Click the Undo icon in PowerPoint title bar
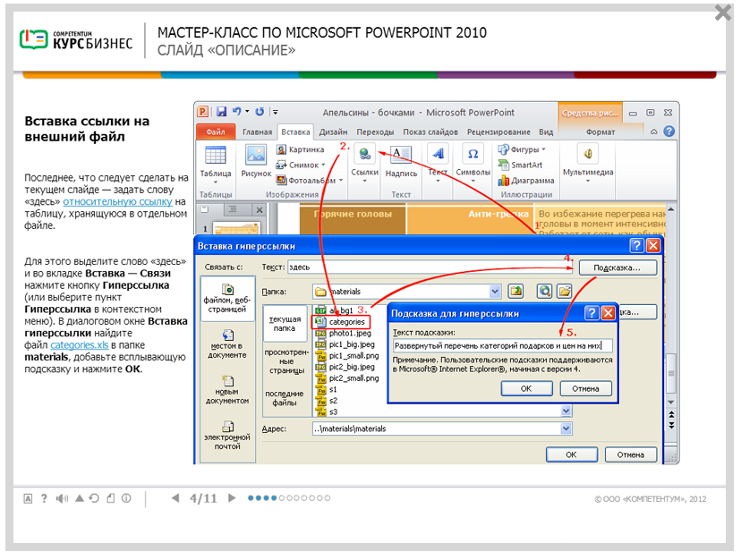Viewport: 741px width, 560px height. (236, 112)
